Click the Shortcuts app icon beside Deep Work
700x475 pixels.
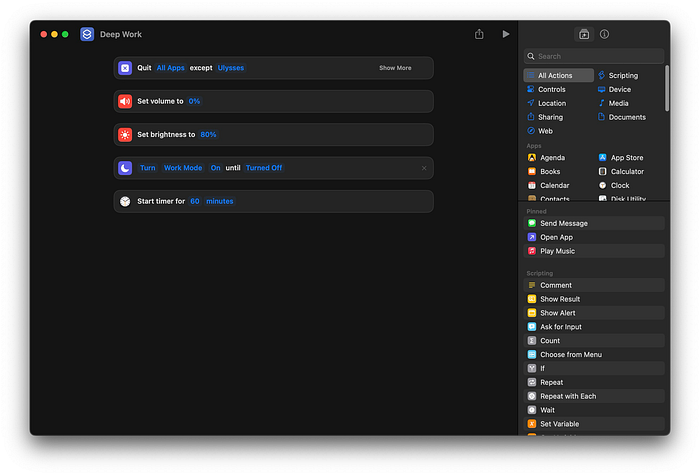point(87,34)
